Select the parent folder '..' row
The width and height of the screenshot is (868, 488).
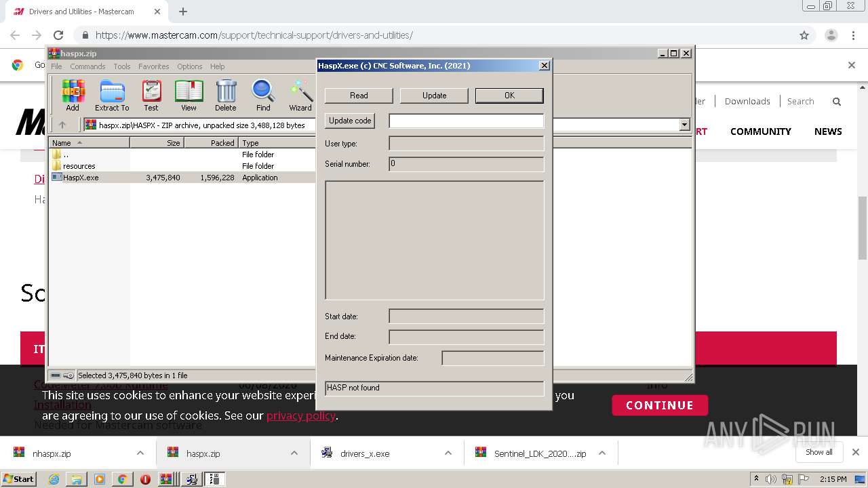pyautogui.click(x=183, y=155)
